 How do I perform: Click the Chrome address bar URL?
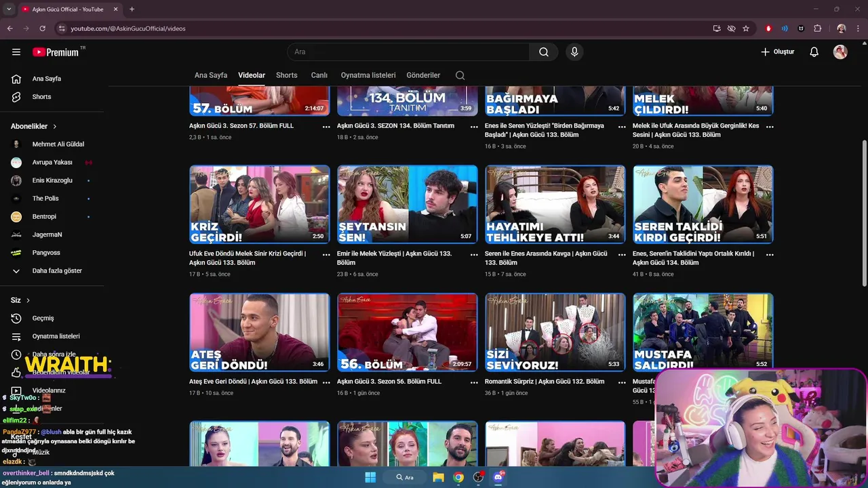(128, 28)
